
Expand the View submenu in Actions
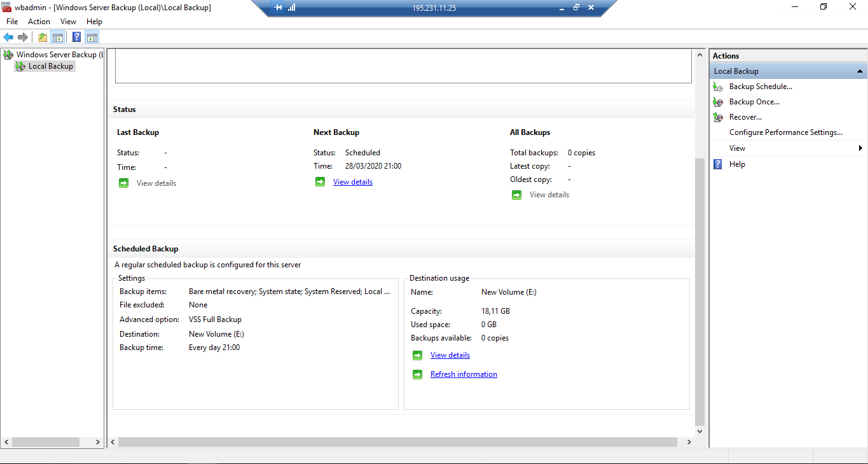[860, 148]
